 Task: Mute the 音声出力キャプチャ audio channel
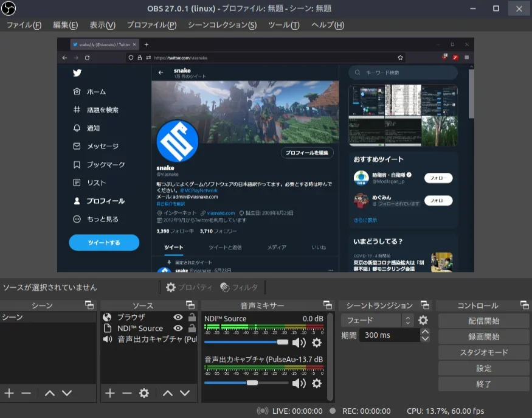tap(299, 383)
